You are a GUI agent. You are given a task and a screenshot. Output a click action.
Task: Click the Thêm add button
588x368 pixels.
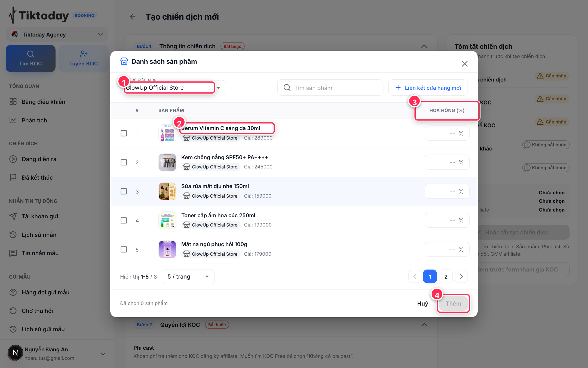tap(453, 303)
